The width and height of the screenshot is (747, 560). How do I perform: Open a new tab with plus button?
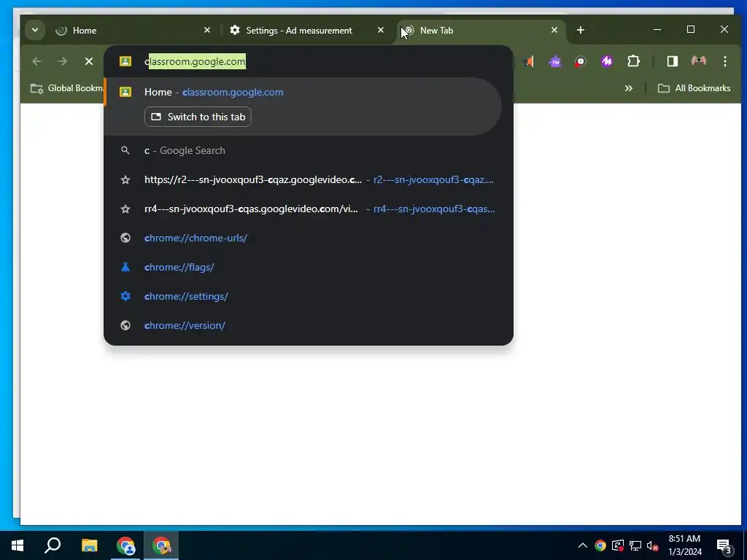(580, 30)
